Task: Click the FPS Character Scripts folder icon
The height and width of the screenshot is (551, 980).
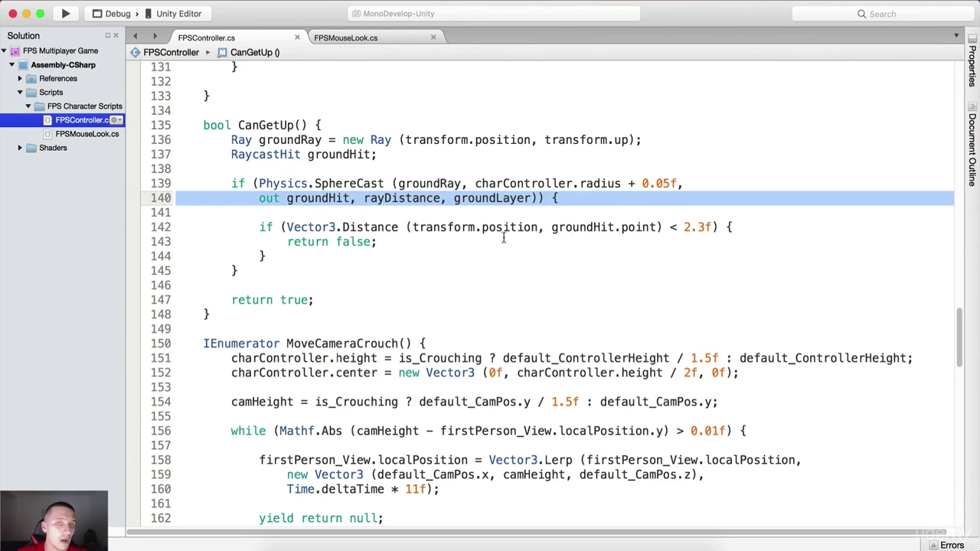Action: pos(40,106)
